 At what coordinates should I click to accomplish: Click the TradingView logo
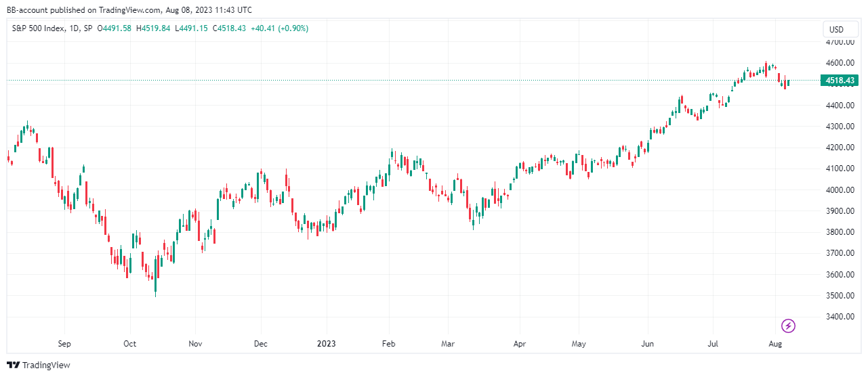pyautogui.click(x=39, y=365)
